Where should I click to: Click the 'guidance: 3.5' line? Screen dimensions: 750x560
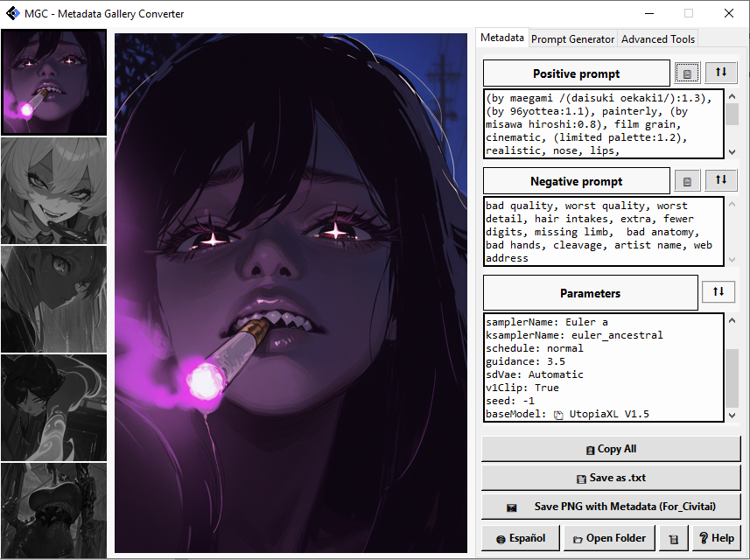pos(525,361)
